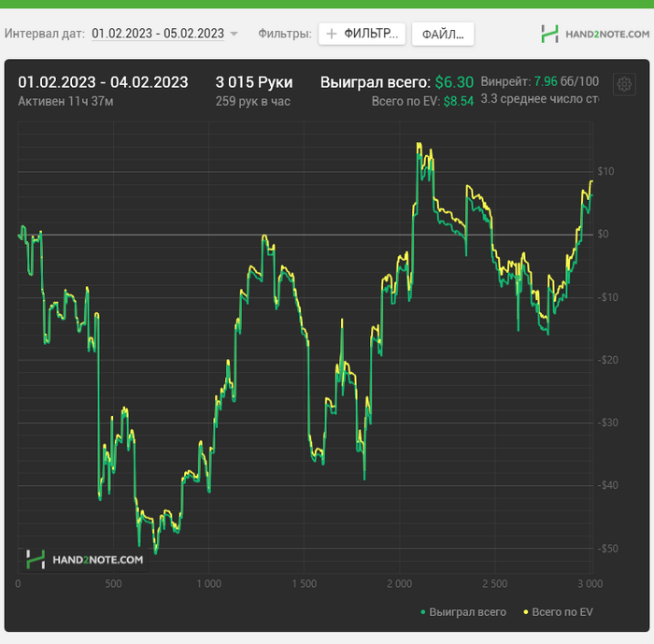Select the $8.54 EV total value
This screenshot has width=654, height=644.
tap(459, 102)
